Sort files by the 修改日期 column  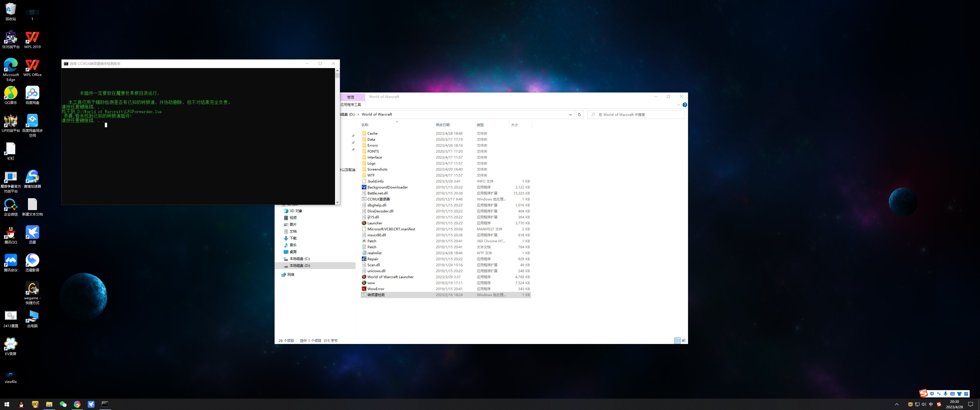pos(442,125)
